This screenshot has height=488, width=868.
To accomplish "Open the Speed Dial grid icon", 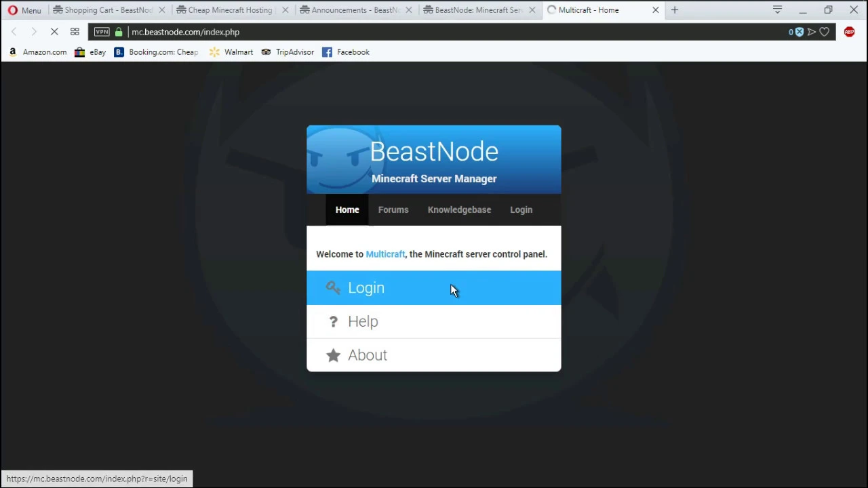I will (75, 32).
